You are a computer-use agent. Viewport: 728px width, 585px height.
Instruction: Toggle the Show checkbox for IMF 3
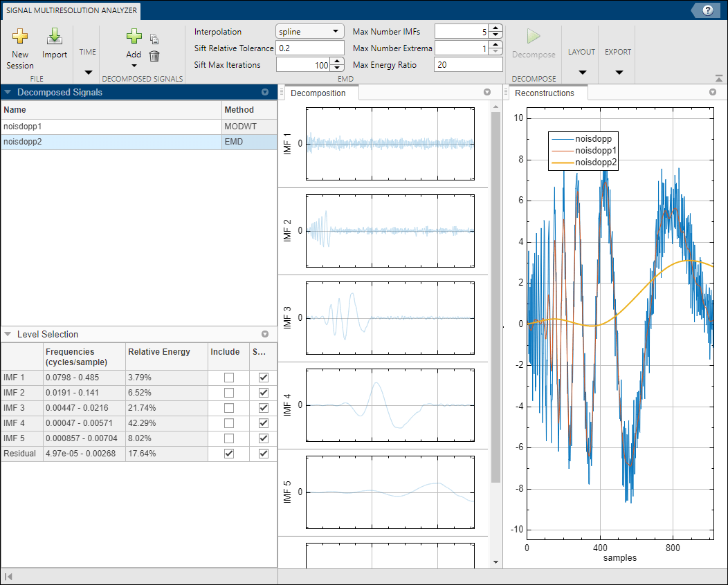click(263, 408)
